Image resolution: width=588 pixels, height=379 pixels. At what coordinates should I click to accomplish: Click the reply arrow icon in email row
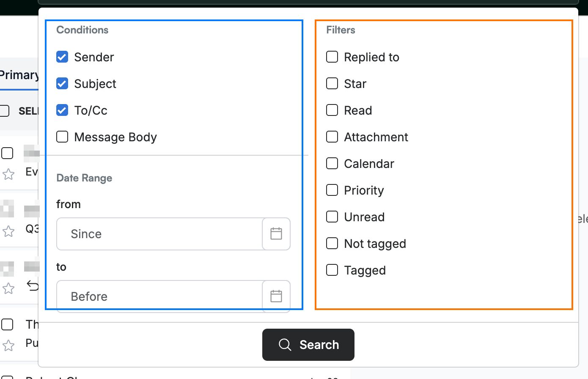(33, 286)
